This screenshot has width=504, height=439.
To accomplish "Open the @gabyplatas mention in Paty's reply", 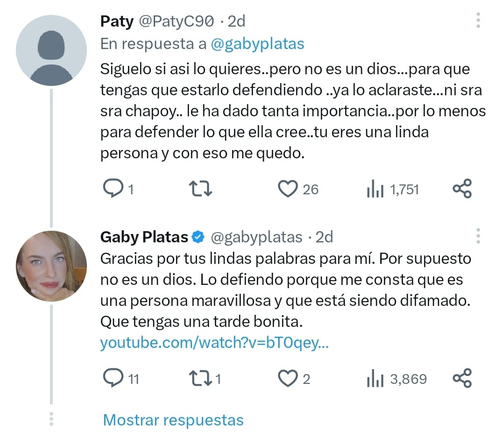I will 257,44.
